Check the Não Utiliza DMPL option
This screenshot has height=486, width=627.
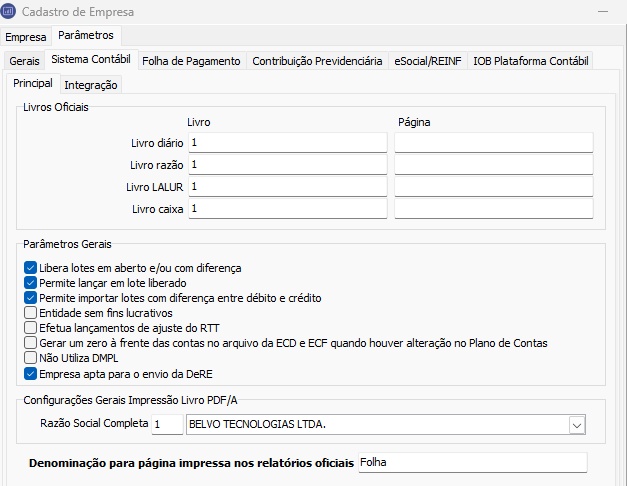30,358
